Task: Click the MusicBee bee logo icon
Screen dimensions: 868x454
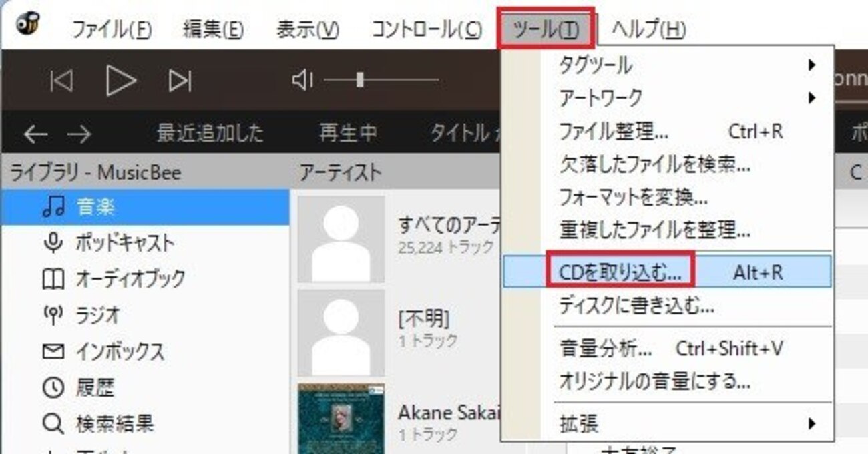Action: tap(27, 25)
